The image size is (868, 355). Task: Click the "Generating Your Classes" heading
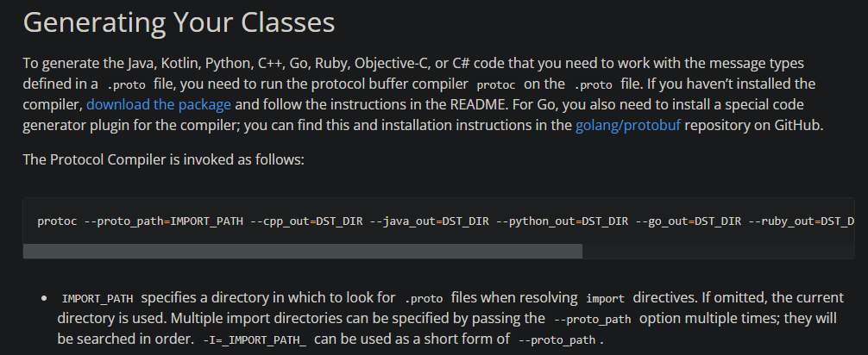pos(179,22)
